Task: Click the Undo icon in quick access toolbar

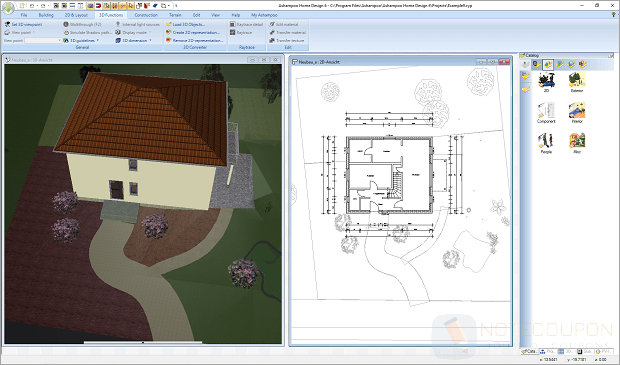Action: [32, 6]
